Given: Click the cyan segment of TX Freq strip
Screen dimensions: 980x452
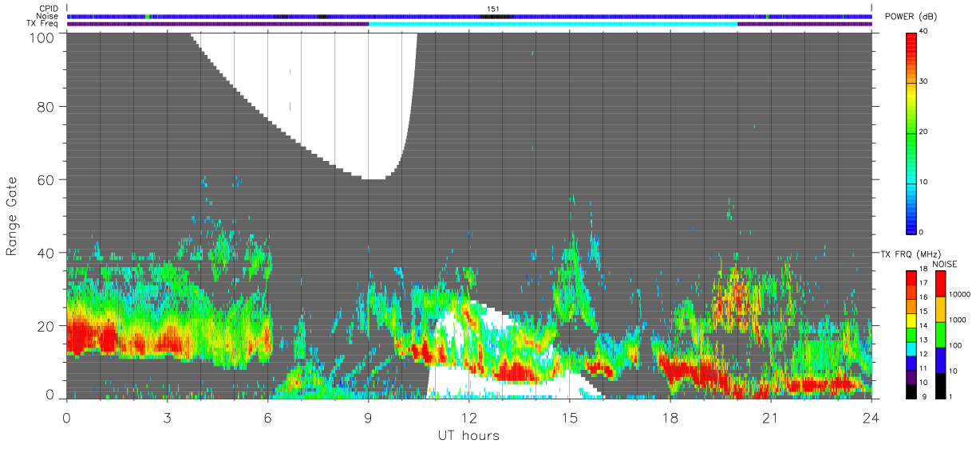Looking at the screenshot, I should (553, 24).
